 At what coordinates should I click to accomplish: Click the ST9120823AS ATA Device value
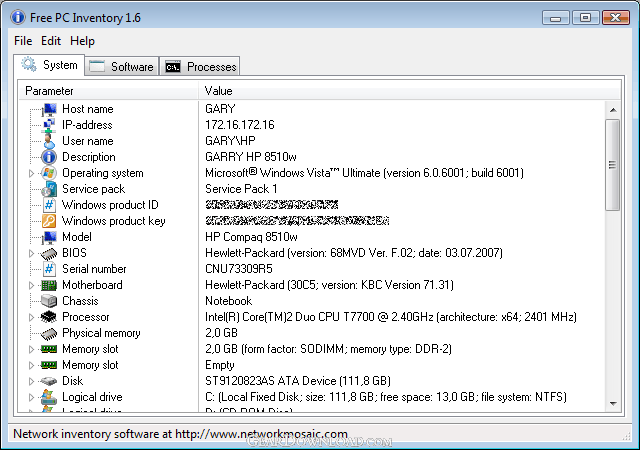tap(298, 381)
